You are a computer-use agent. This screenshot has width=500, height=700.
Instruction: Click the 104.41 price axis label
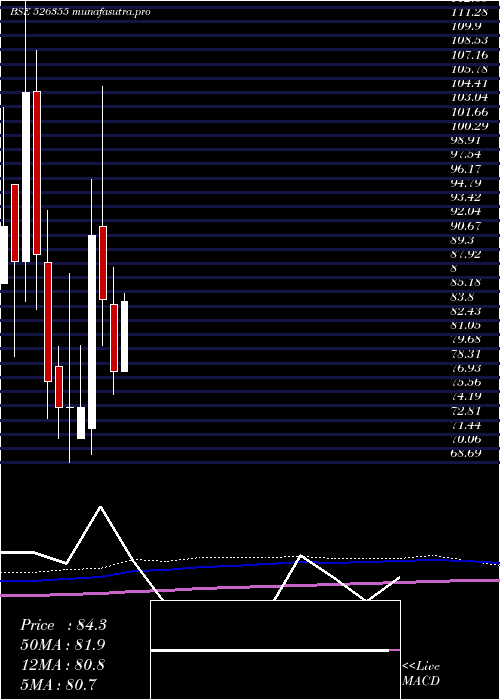pyautogui.click(x=470, y=83)
